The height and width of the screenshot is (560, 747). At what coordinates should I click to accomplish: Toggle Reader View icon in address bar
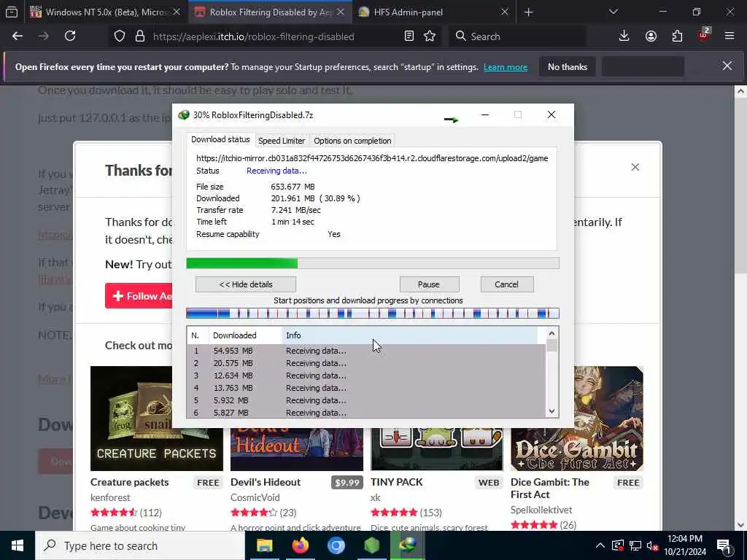pos(409,36)
